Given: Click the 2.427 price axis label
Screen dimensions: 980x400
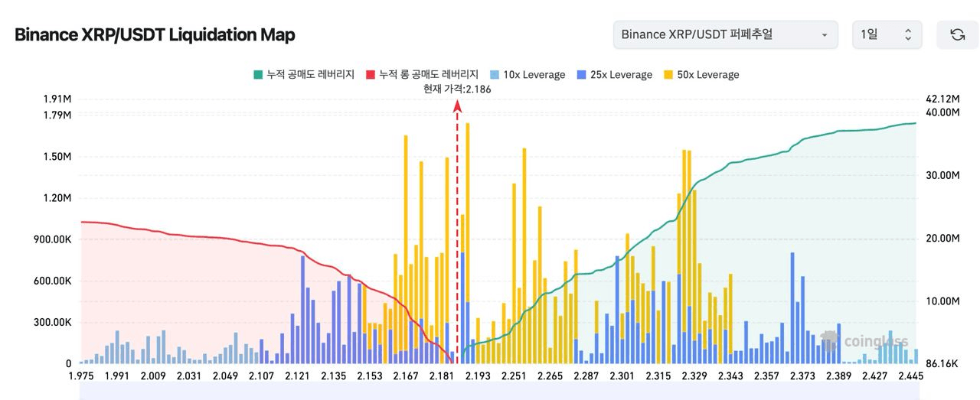Looking at the screenshot, I should click(874, 376).
